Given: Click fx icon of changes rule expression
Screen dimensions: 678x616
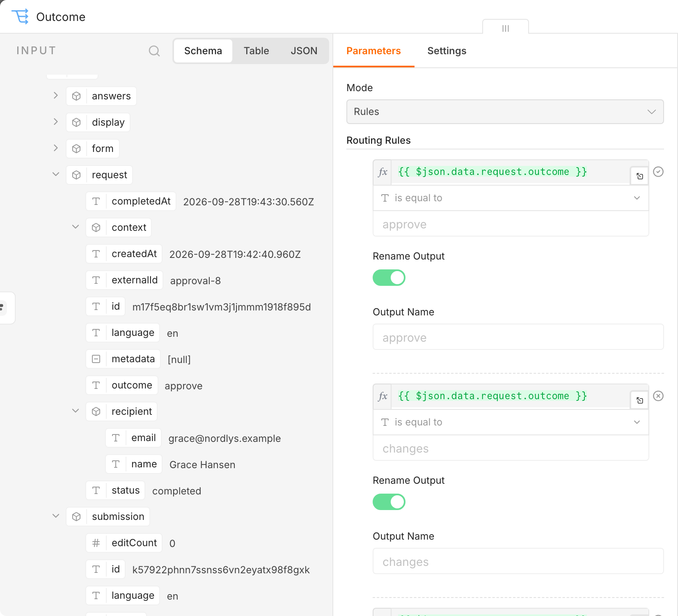Looking at the screenshot, I should (x=383, y=396).
